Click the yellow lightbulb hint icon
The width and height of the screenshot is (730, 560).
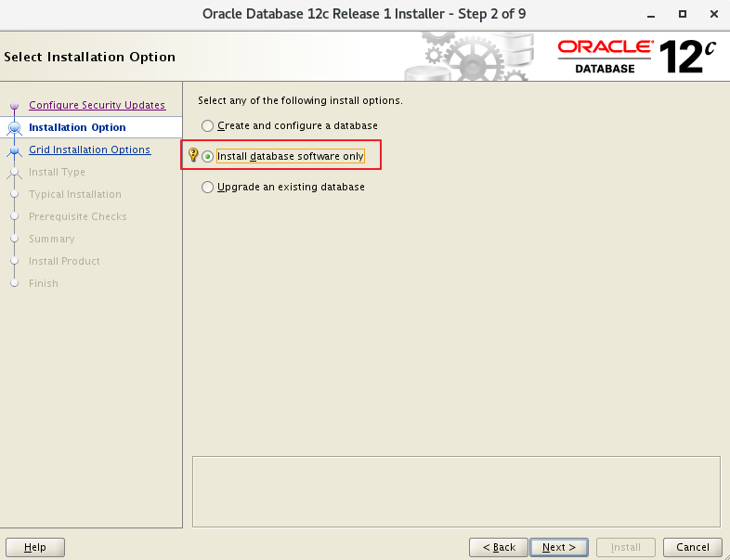tap(193, 154)
